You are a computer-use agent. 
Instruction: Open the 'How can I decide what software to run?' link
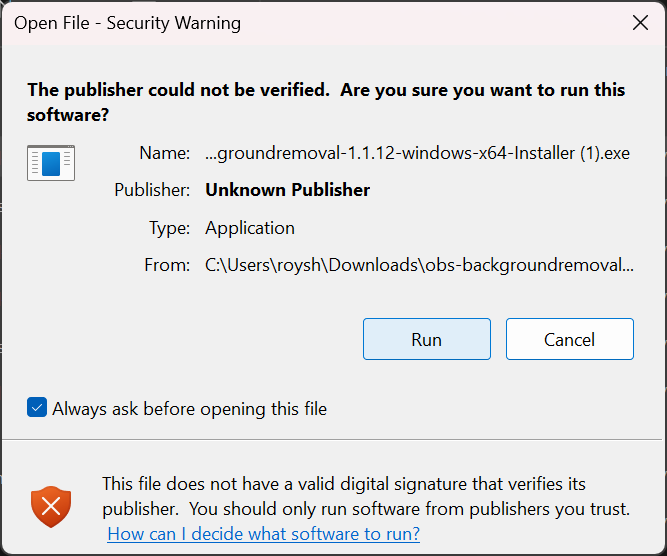263,534
